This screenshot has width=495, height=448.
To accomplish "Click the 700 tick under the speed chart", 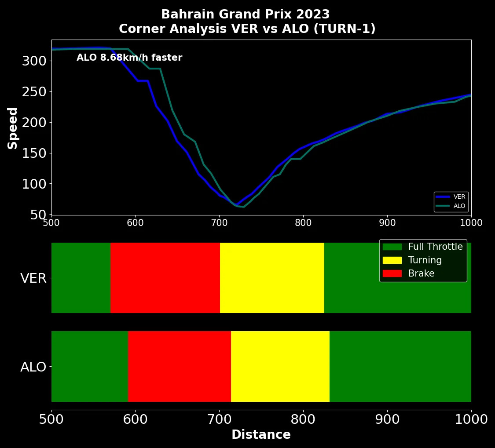I will pos(219,223).
